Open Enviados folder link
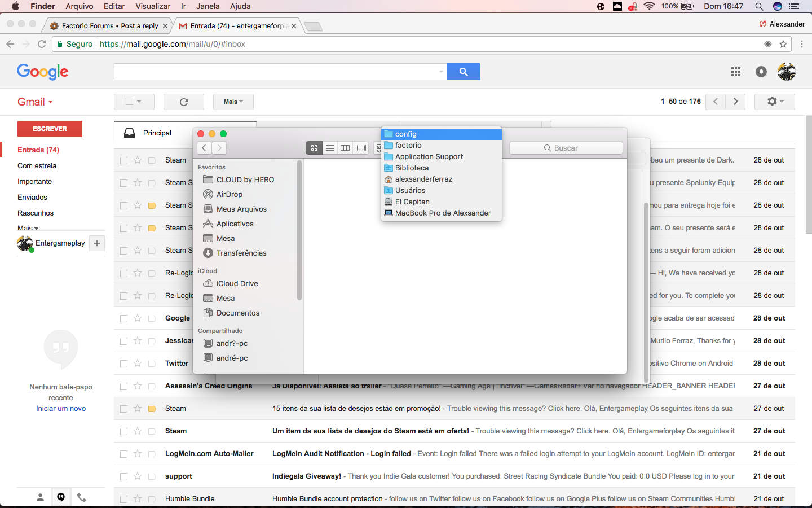This screenshot has width=812, height=508. 32,197
